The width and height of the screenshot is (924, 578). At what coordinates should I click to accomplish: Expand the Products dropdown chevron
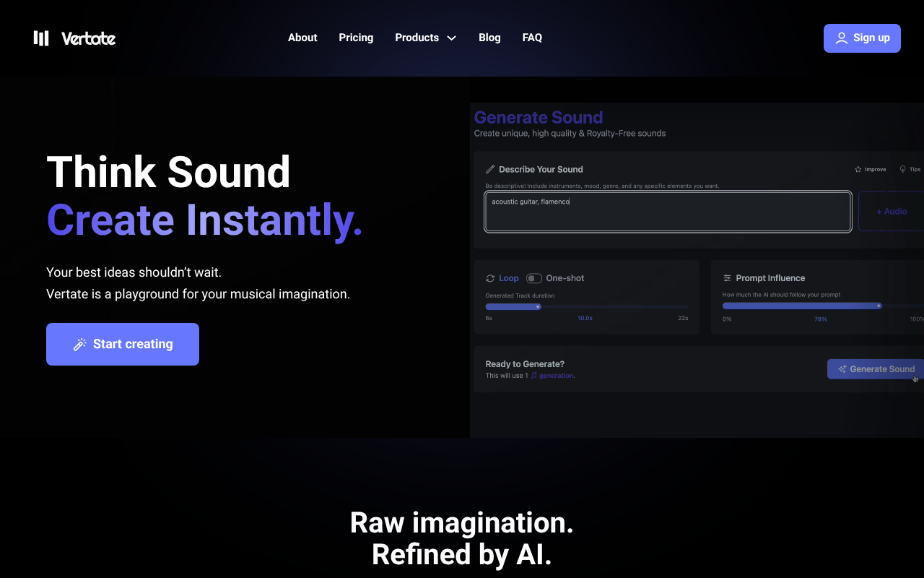point(452,38)
